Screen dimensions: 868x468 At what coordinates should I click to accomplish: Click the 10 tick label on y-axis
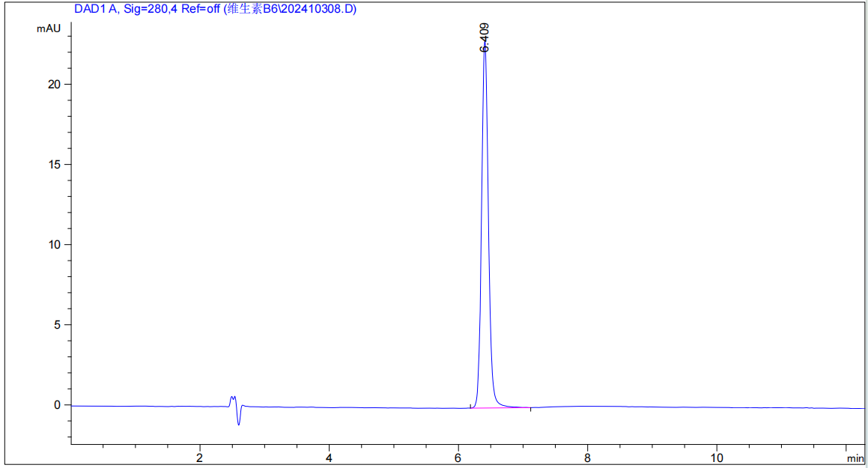pos(54,245)
